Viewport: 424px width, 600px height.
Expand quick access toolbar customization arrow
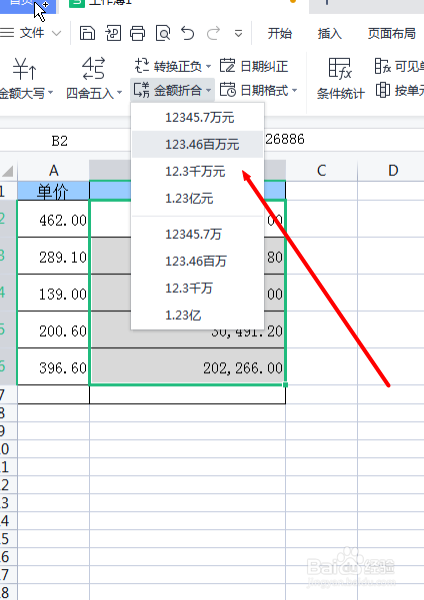[238, 34]
